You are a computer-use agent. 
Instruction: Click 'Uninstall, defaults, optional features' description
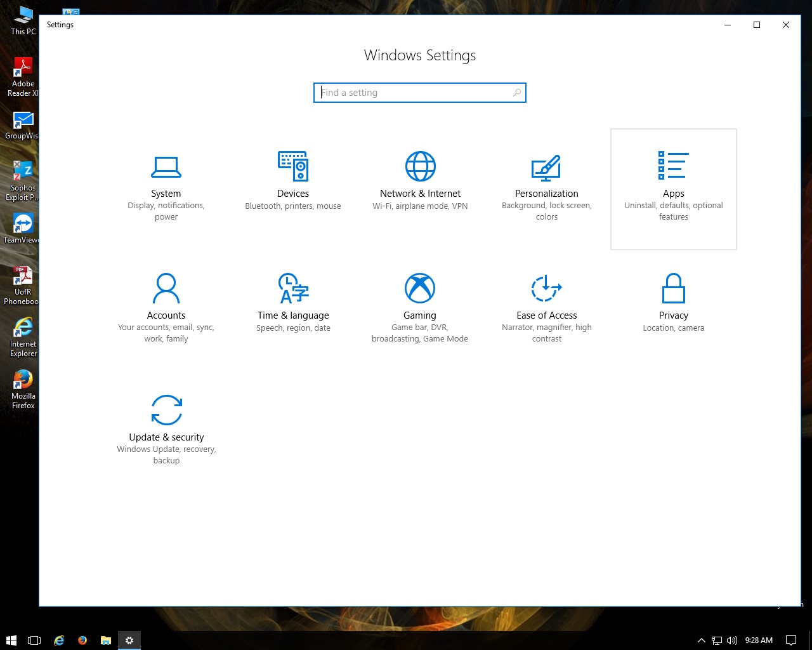pyautogui.click(x=673, y=211)
